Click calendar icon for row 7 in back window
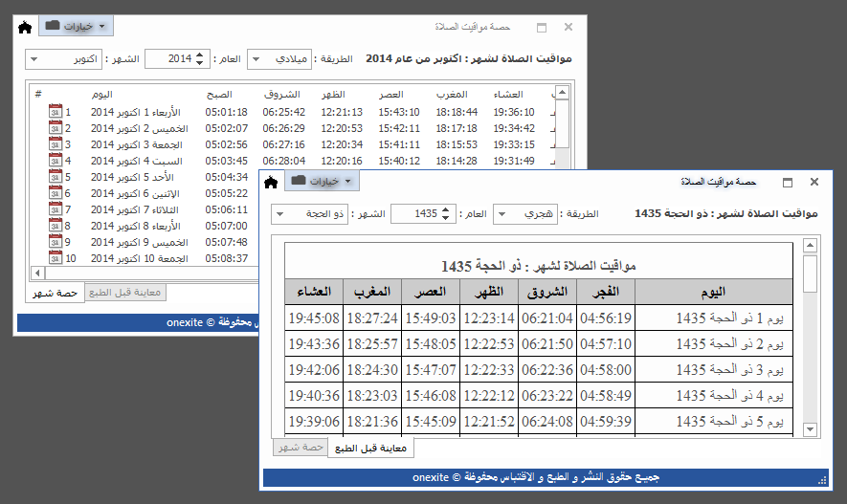This screenshot has height=504, width=847. (x=56, y=208)
